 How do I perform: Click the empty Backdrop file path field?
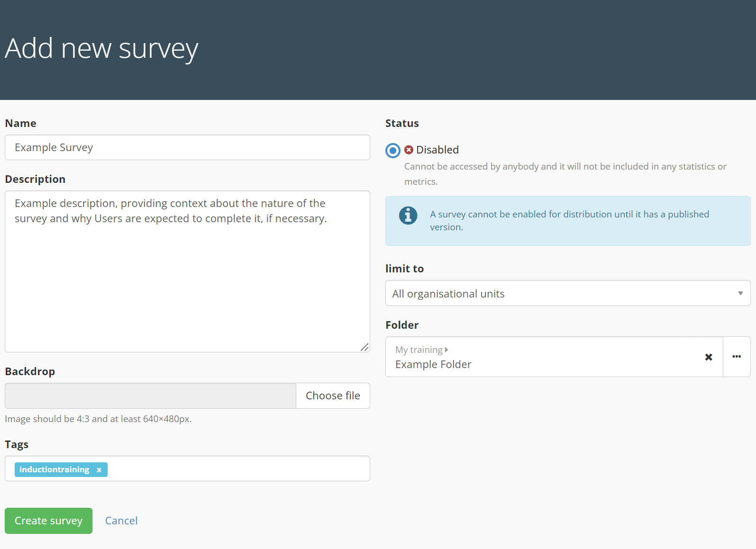pyautogui.click(x=150, y=396)
